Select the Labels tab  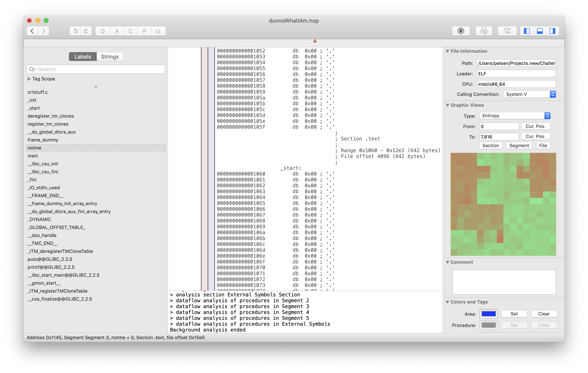tap(83, 57)
